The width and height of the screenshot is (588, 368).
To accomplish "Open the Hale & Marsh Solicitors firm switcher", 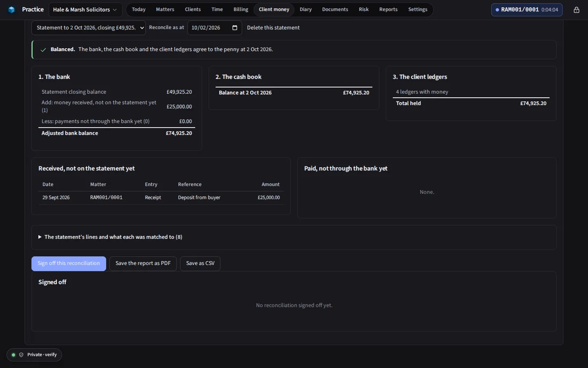I will point(85,10).
